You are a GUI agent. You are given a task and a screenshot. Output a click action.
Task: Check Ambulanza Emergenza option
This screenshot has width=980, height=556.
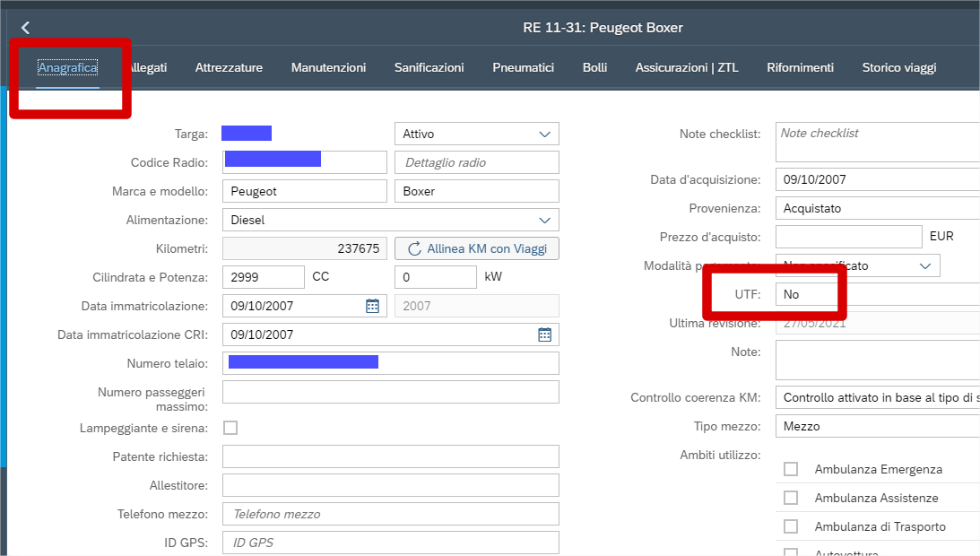[791, 469]
